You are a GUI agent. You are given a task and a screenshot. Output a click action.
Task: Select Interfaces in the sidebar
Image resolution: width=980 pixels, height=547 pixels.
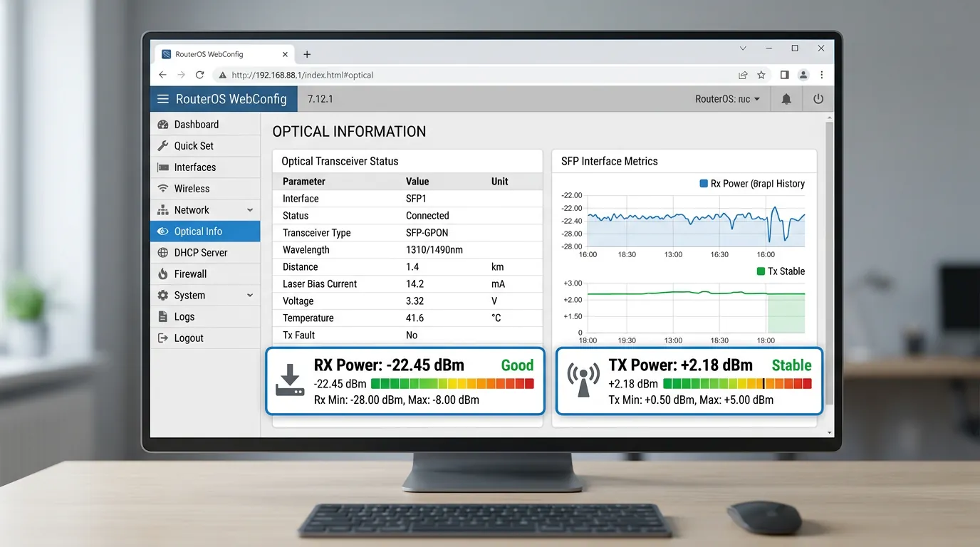205,167
